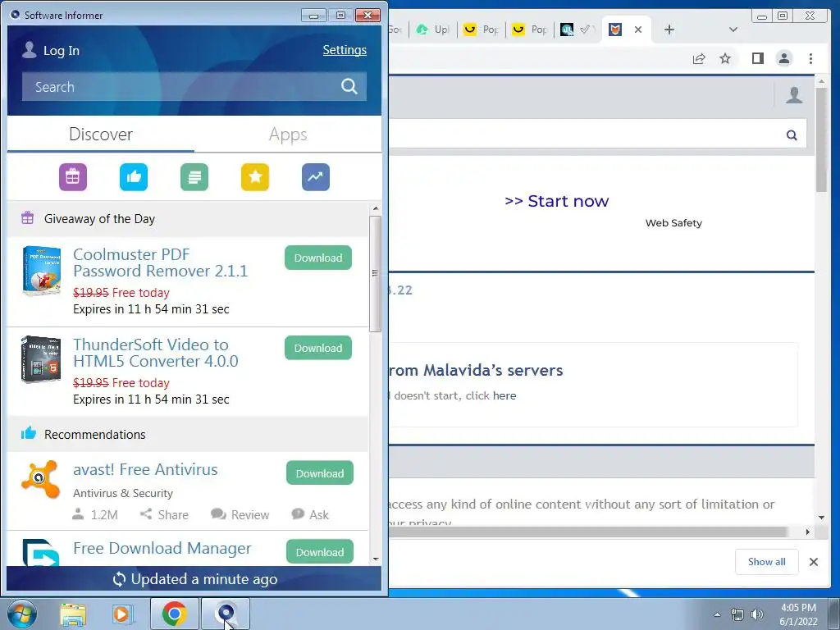Click the Software Informer list scrollbar thumb
The image size is (840, 630).
[376, 273]
